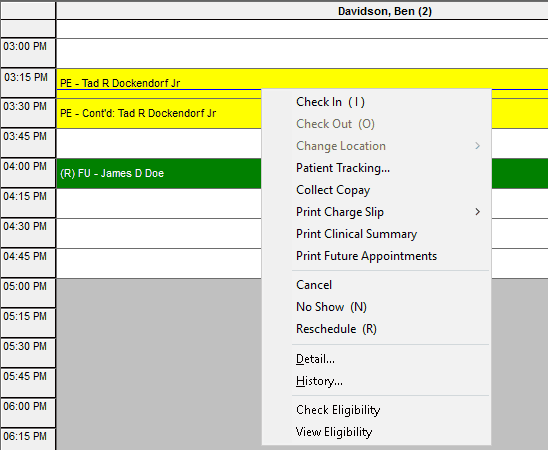
Task: Expand Print Charge Slip submenu arrow
Action: (477, 212)
